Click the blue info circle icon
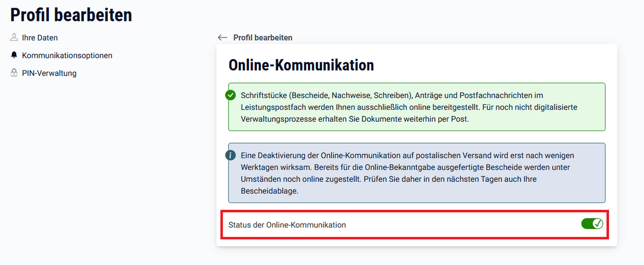The image size is (644, 265). pos(231,156)
